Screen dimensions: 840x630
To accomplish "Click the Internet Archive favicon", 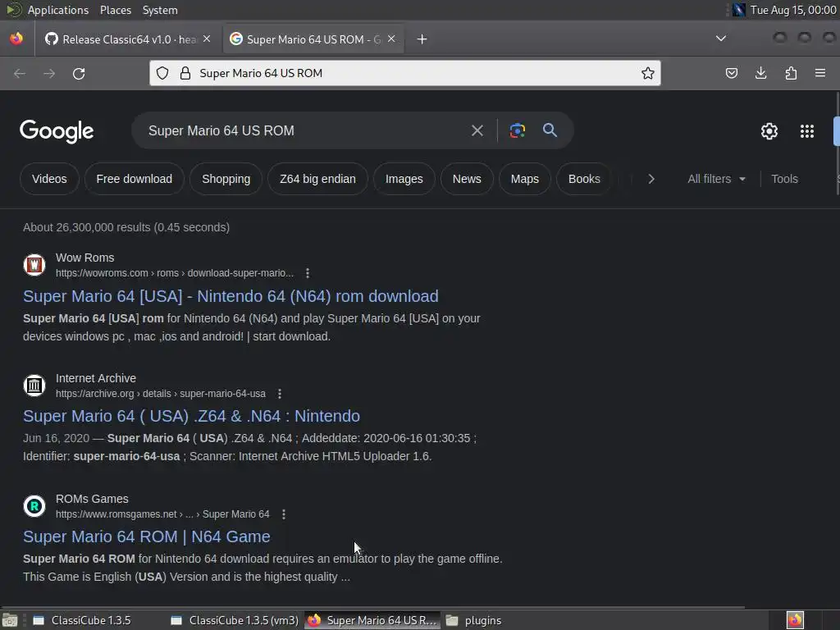I will pos(34,386).
